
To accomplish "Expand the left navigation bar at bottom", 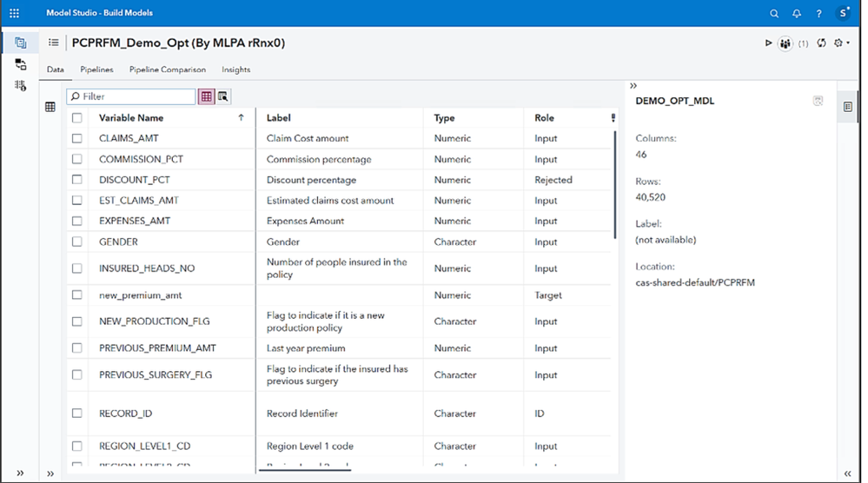I will click(20, 473).
